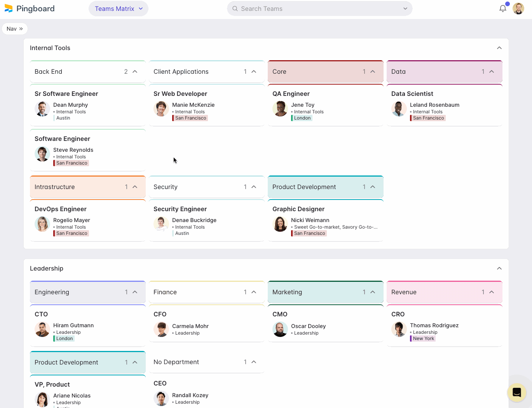532x408 pixels.
Task: Open Randall Kozey's profile photo
Action: (x=161, y=398)
